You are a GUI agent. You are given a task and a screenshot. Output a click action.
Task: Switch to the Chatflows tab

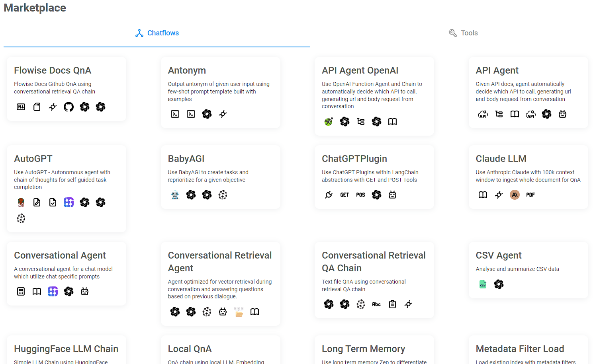[x=157, y=33]
